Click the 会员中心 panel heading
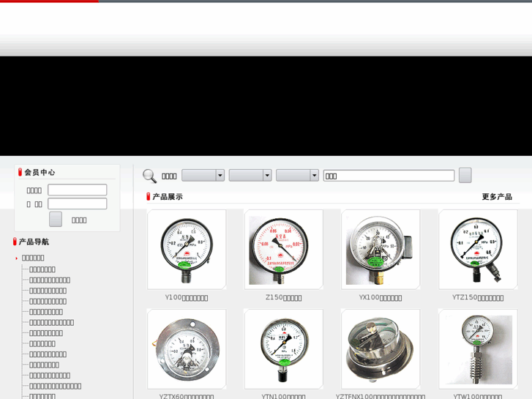The width and height of the screenshot is (532, 399). 40,173
